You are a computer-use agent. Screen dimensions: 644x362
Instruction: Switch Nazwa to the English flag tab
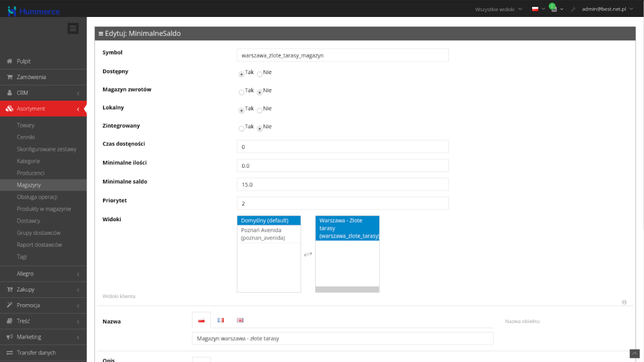240,321
